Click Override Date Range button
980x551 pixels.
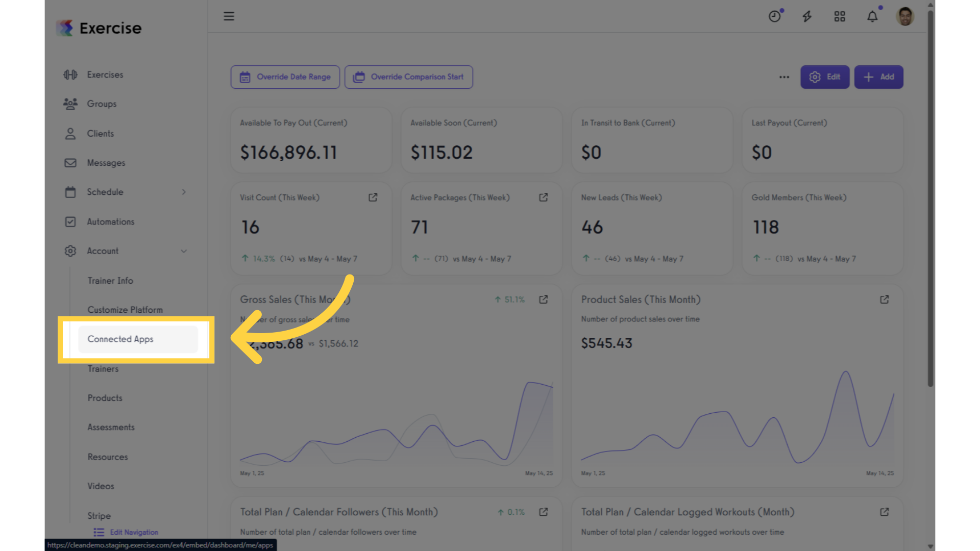pyautogui.click(x=285, y=77)
